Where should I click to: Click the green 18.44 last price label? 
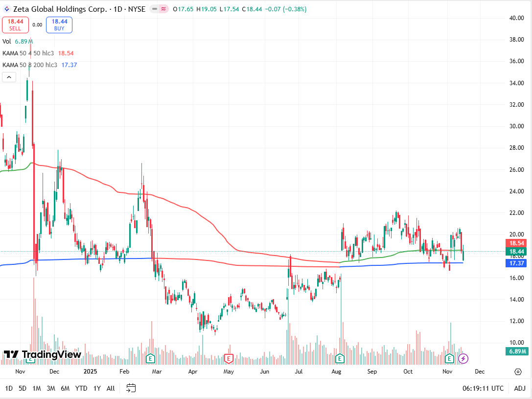coord(516,252)
